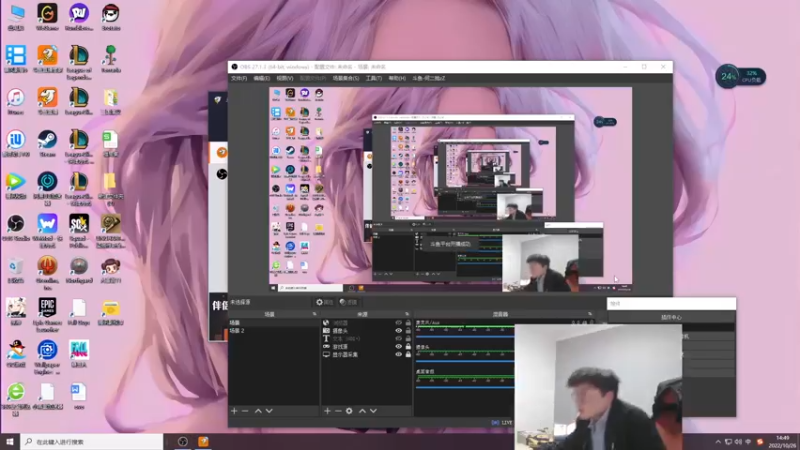Adjust the desktop audio volume slider
This screenshot has width=800, height=450.
465,387
